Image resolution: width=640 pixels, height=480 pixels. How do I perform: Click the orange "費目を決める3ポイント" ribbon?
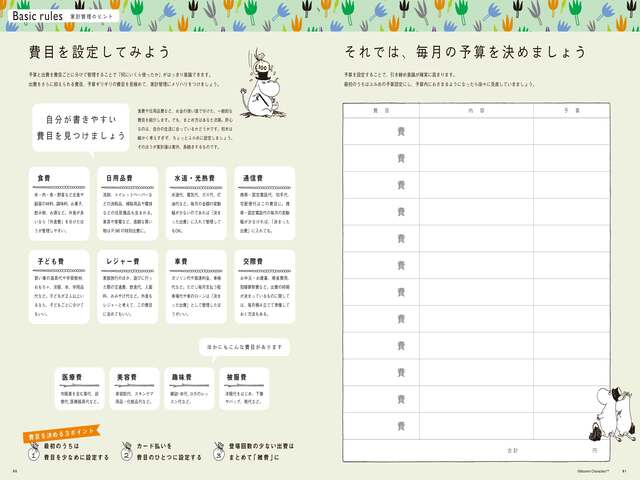click(62, 433)
